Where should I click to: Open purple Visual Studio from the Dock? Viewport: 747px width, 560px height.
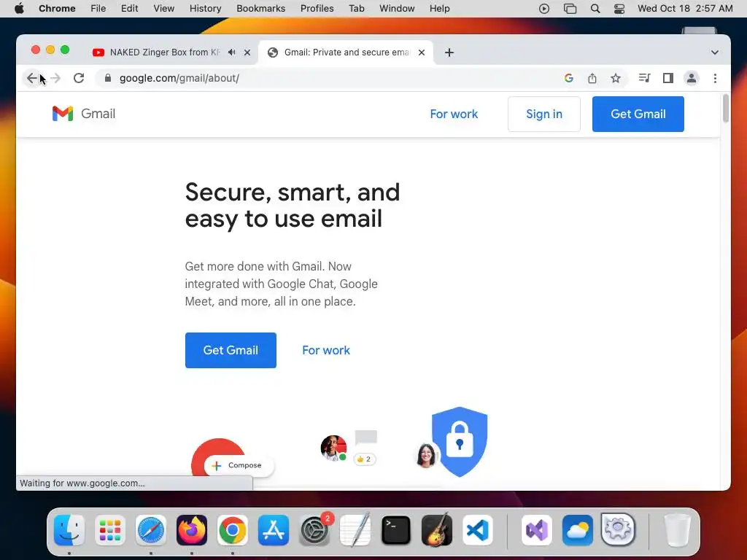[x=537, y=531]
